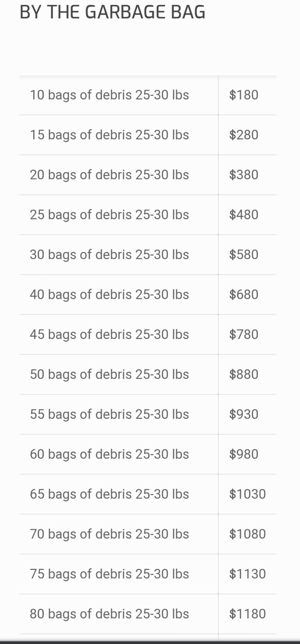
Task: Click the 55 bags of debris entry
Action: (x=109, y=414)
